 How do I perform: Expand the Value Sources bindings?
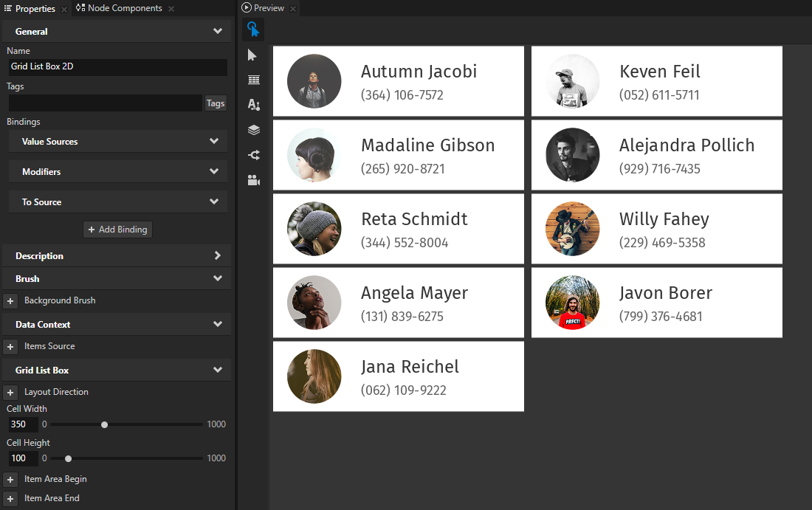click(x=213, y=142)
